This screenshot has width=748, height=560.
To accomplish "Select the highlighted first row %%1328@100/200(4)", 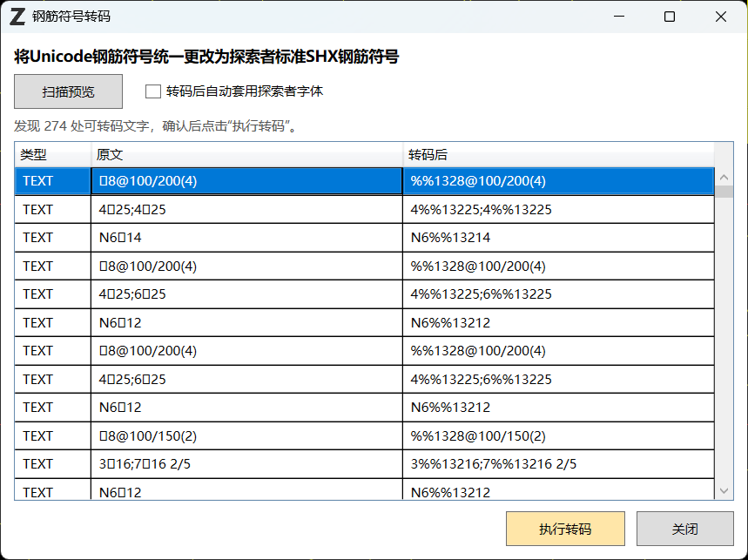I will [x=558, y=181].
